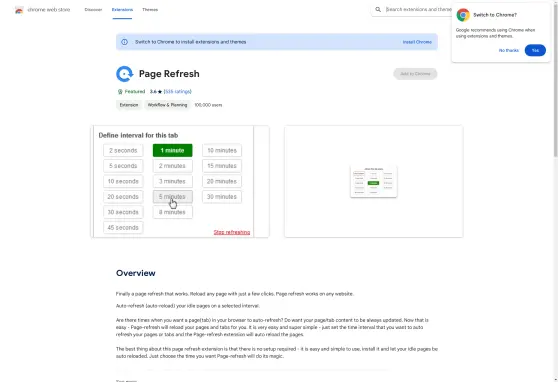Click Yes in the Switch to Chrome popup
The width and height of the screenshot is (558, 382).
click(x=535, y=51)
